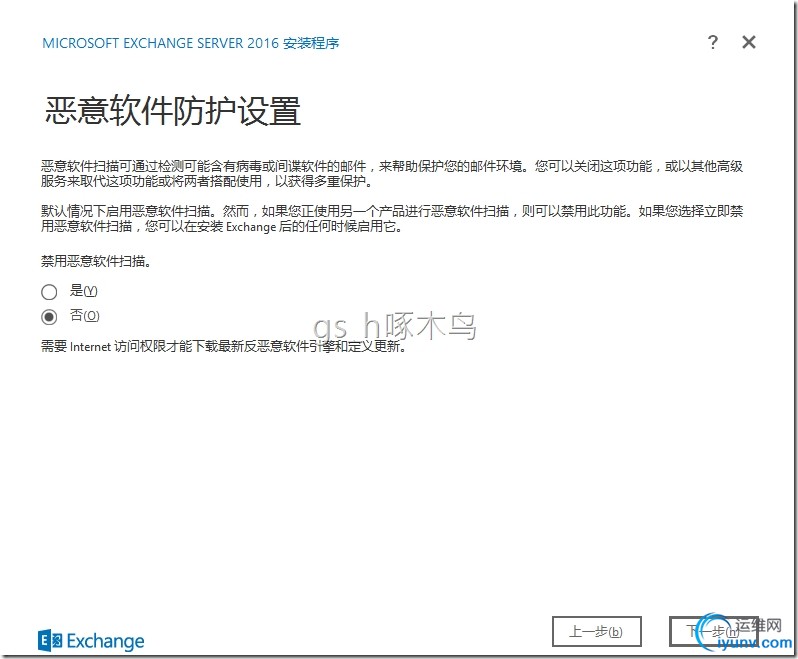Open setup help via question mark icon
The width and height of the screenshot is (798, 659).
tap(713, 42)
